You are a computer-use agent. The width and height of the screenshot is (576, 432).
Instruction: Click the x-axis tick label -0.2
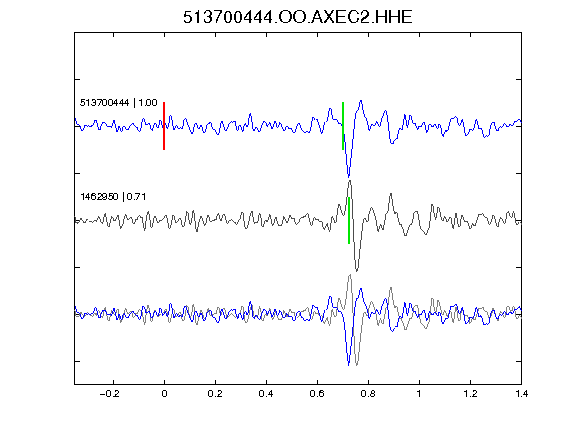click(x=110, y=394)
